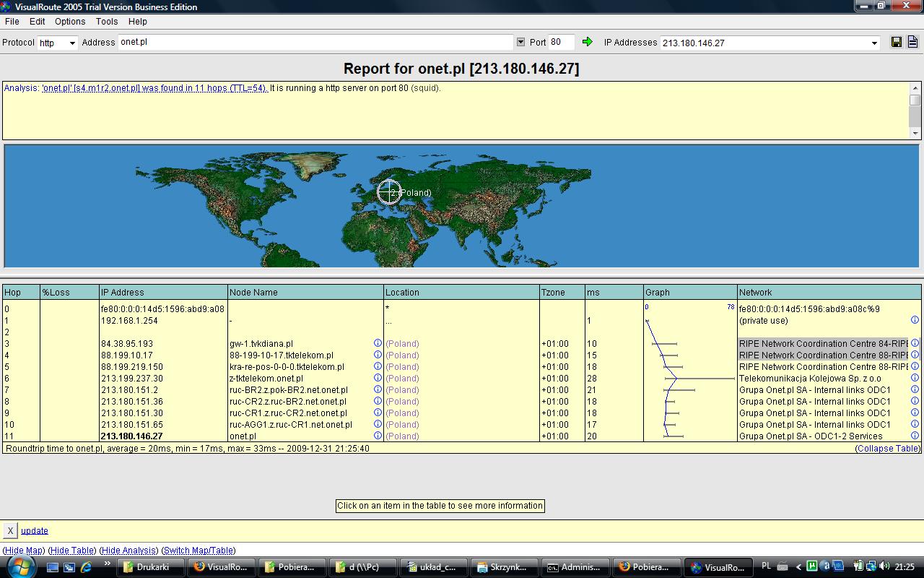
Task: Open the Options menu
Action: tap(70, 22)
